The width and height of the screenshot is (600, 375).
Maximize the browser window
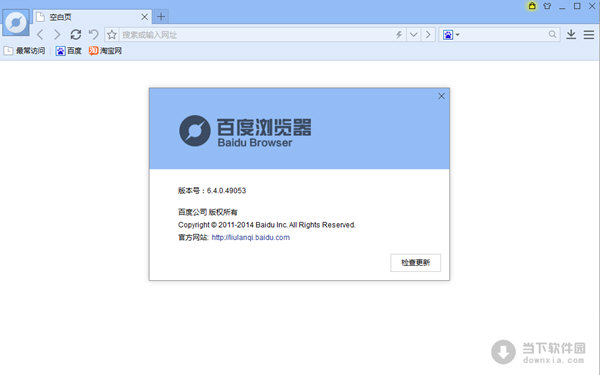click(x=577, y=6)
